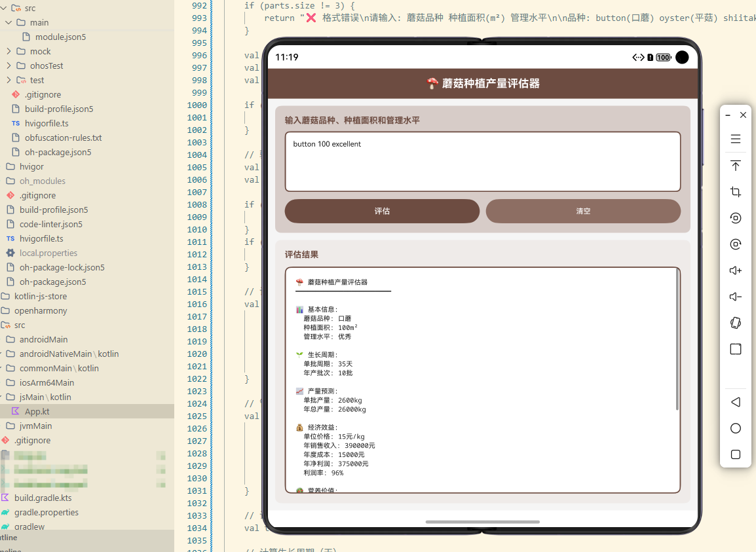
Task: Click line number 1024 in editor gutter
Action: pos(197,403)
